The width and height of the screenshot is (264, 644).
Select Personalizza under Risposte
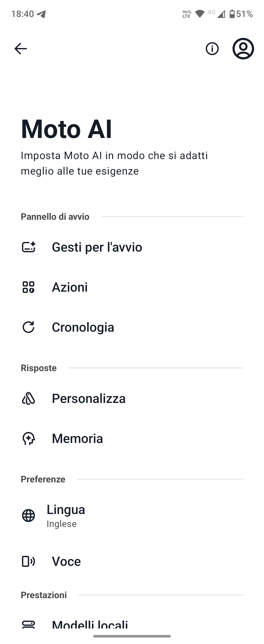(132, 398)
